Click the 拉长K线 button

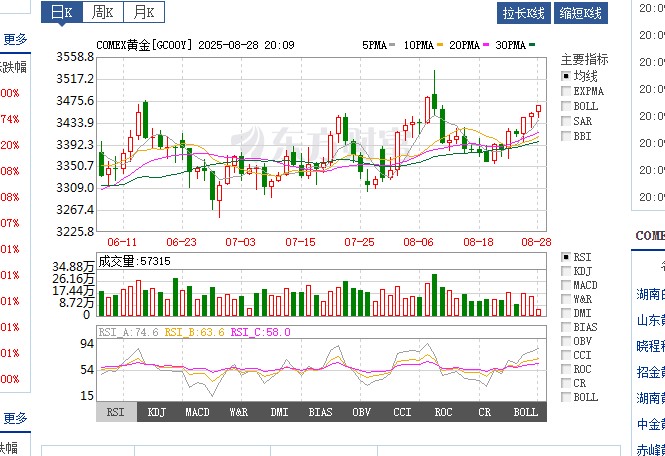pyautogui.click(x=525, y=13)
